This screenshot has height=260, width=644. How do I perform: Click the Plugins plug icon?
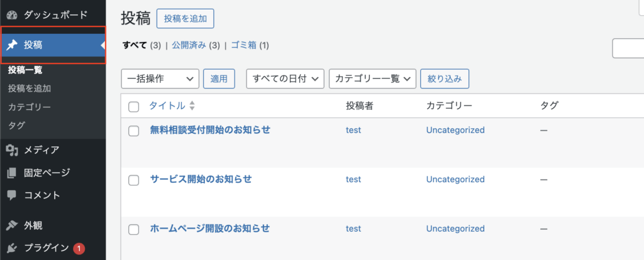11,248
